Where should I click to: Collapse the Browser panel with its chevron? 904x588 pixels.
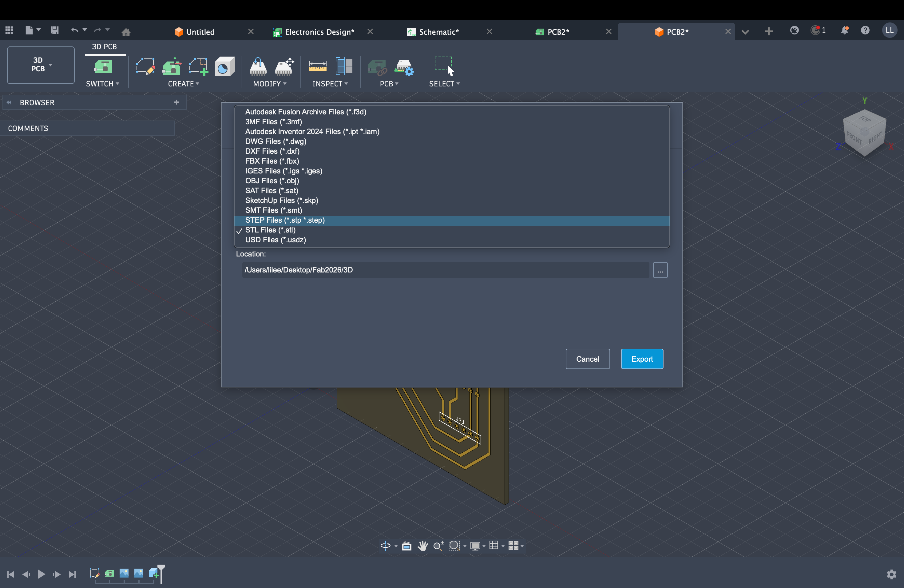(9, 102)
